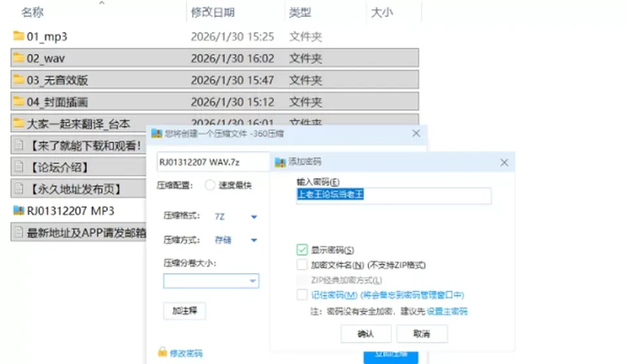The width and height of the screenshot is (628, 364).
Task: Uncheck the 显示密码 checkbox
Action: point(302,250)
